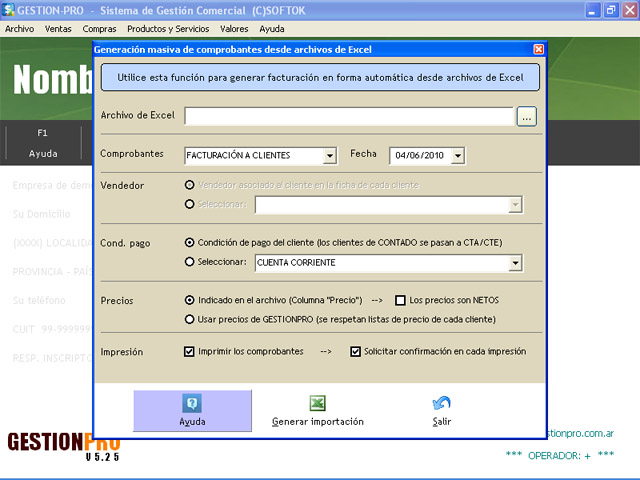The width and height of the screenshot is (640, 480).
Task: Click the Ayuda question mark icon
Action: pos(192,403)
